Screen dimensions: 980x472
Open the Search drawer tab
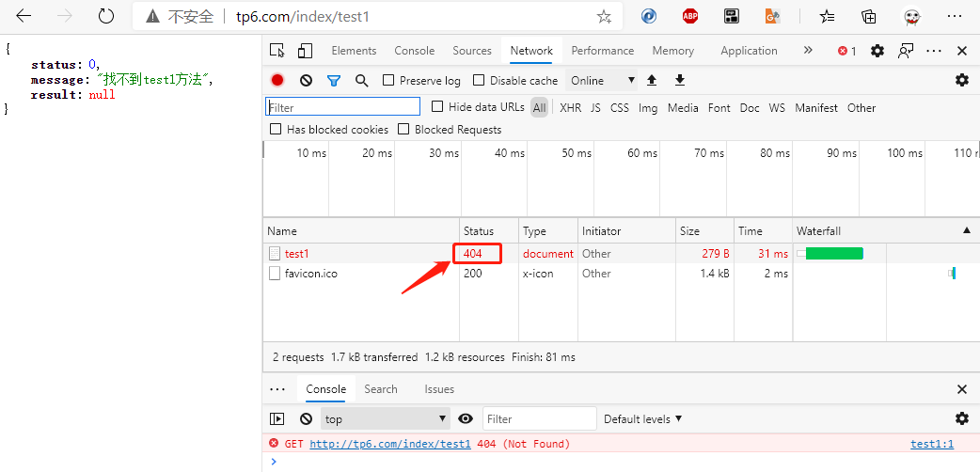[x=381, y=389]
